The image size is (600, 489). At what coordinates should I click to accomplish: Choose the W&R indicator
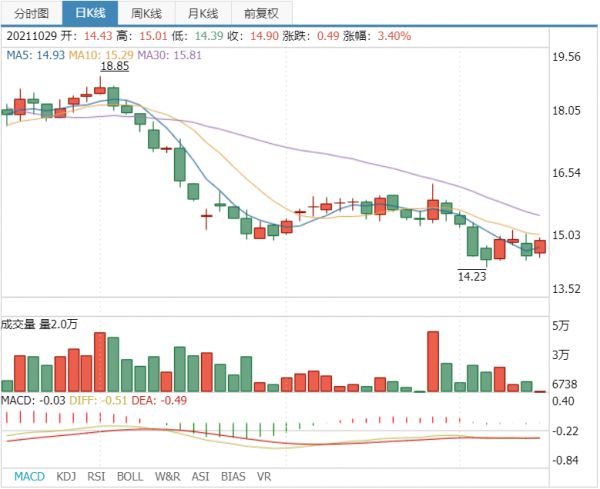(168, 477)
